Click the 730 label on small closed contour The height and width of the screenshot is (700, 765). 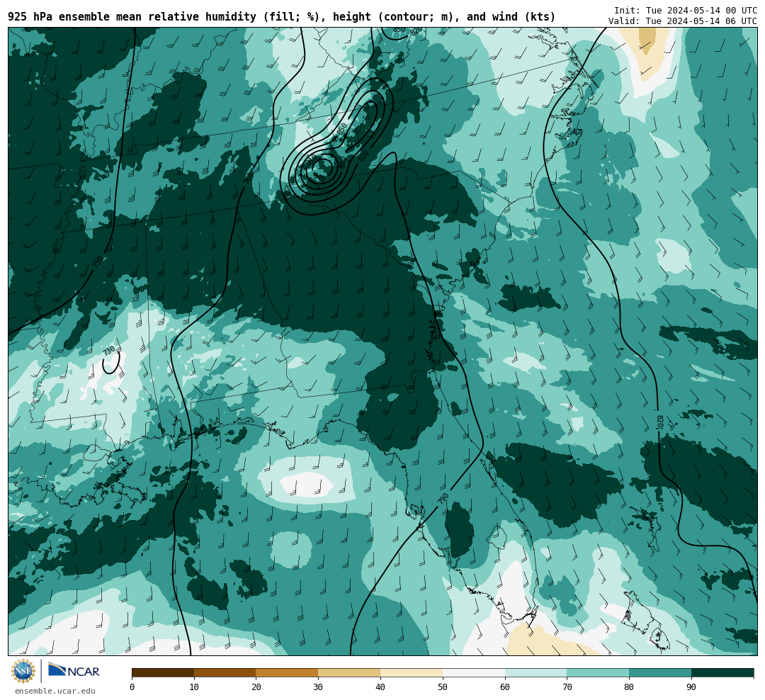pyautogui.click(x=109, y=351)
